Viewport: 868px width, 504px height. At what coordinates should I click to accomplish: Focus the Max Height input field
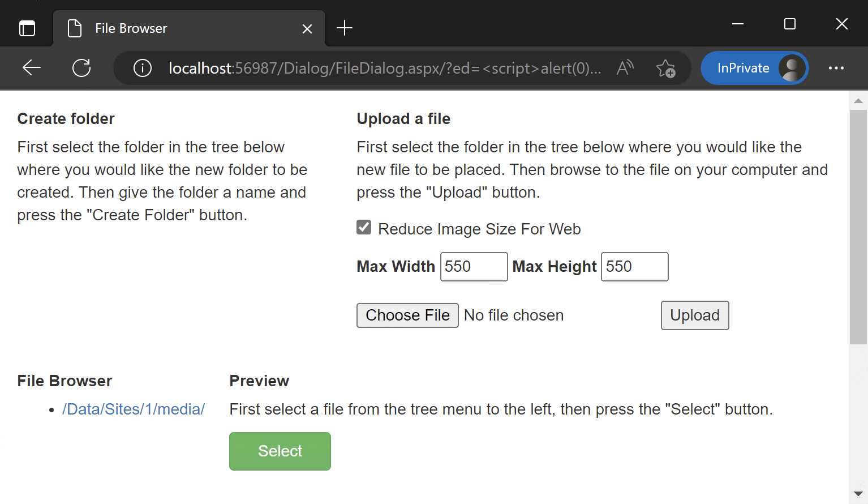tap(634, 267)
